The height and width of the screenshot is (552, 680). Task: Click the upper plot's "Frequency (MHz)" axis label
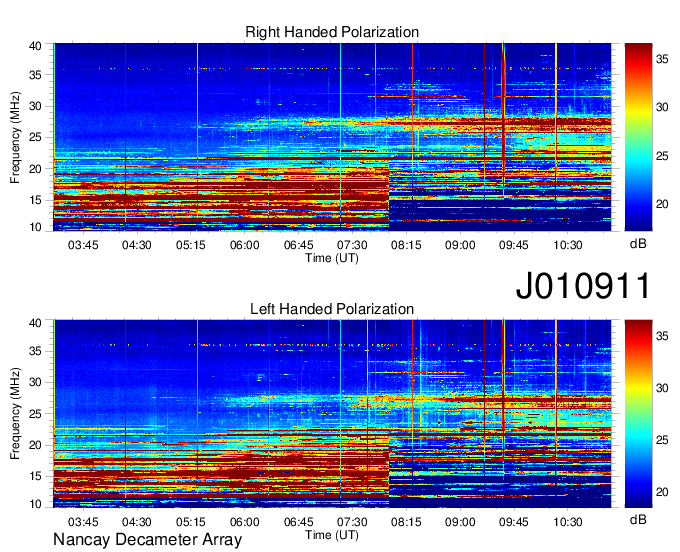click(x=15, y=137)
